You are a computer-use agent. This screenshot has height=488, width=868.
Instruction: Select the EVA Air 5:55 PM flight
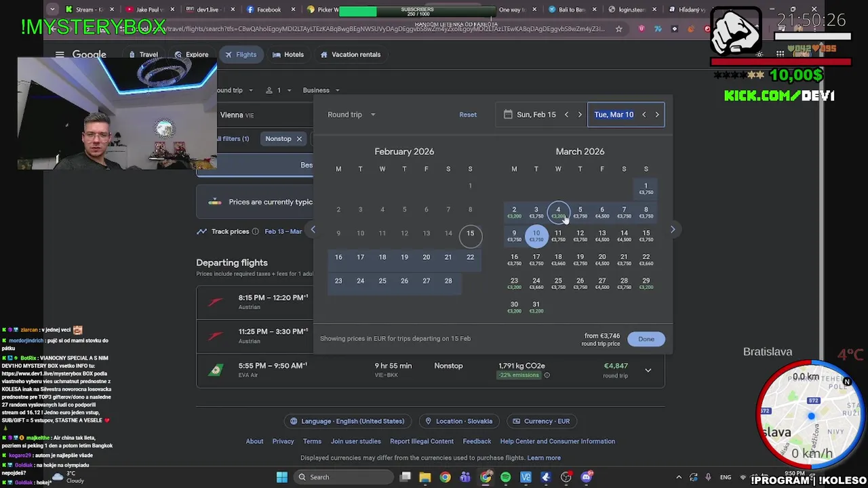tap(431, 370)
